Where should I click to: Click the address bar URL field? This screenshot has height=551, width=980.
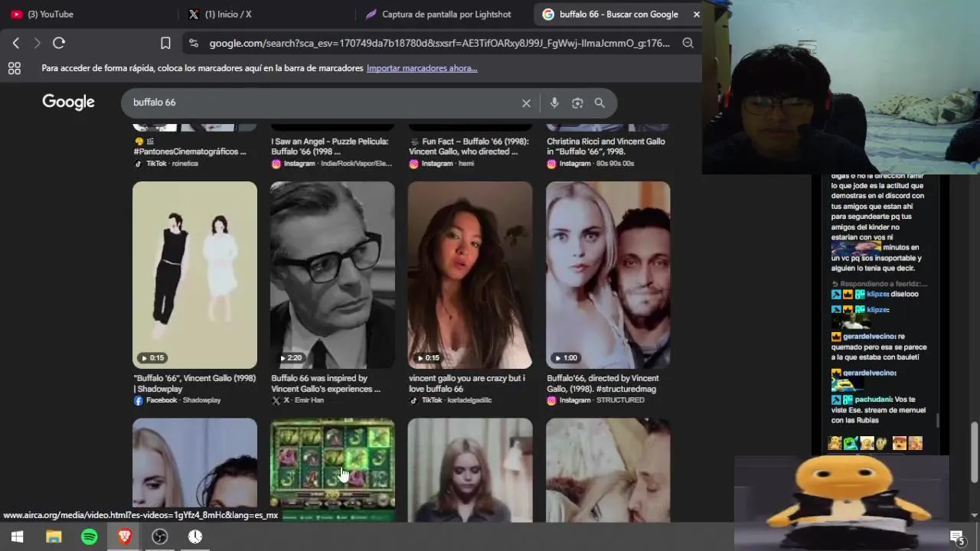click(x=439, y=44)
